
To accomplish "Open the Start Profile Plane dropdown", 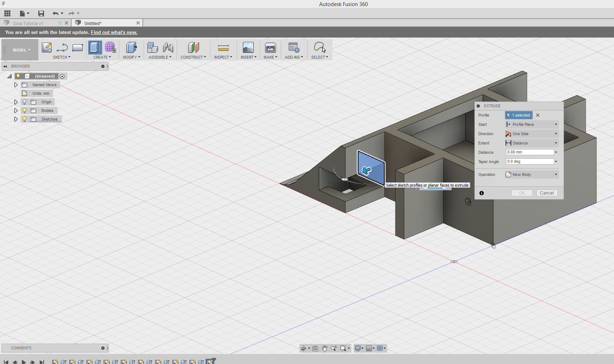I will point(532,124).
